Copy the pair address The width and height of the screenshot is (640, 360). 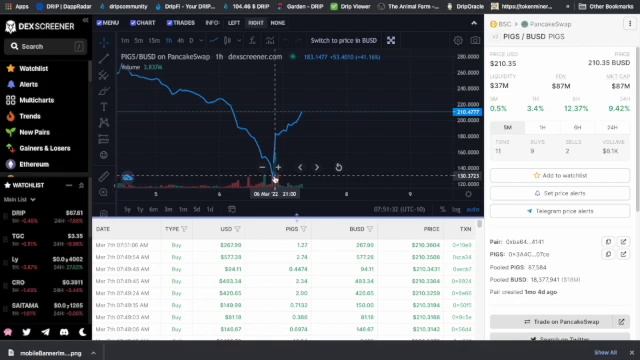tap(608, 242)
